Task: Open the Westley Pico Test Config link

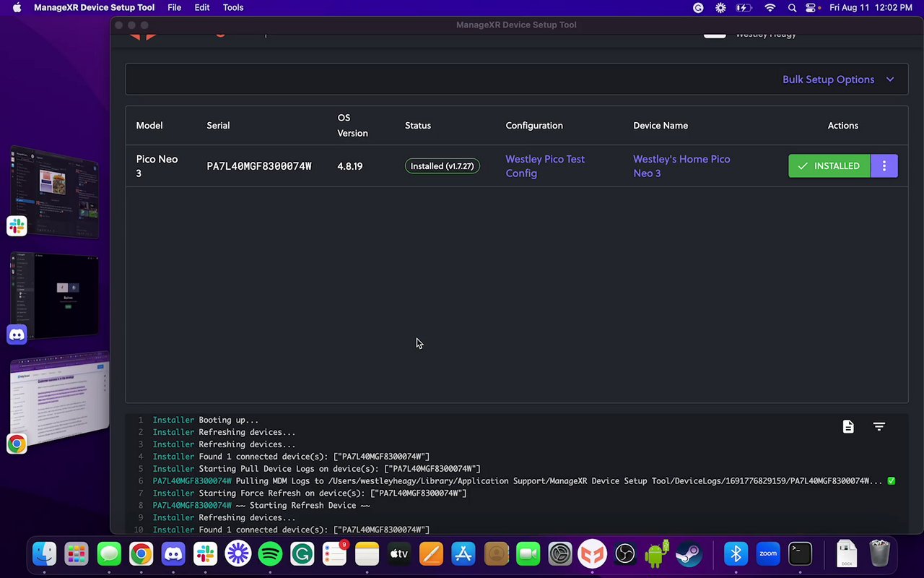Action: pos(545,166)
